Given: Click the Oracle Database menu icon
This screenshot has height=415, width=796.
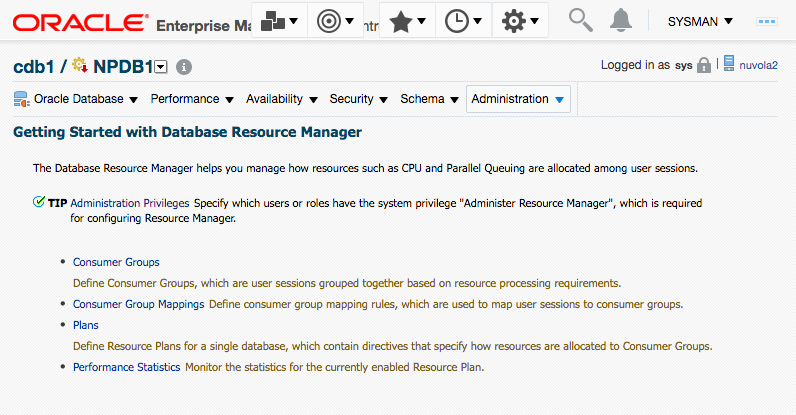Looking at the screenshot, I should 22,99.
